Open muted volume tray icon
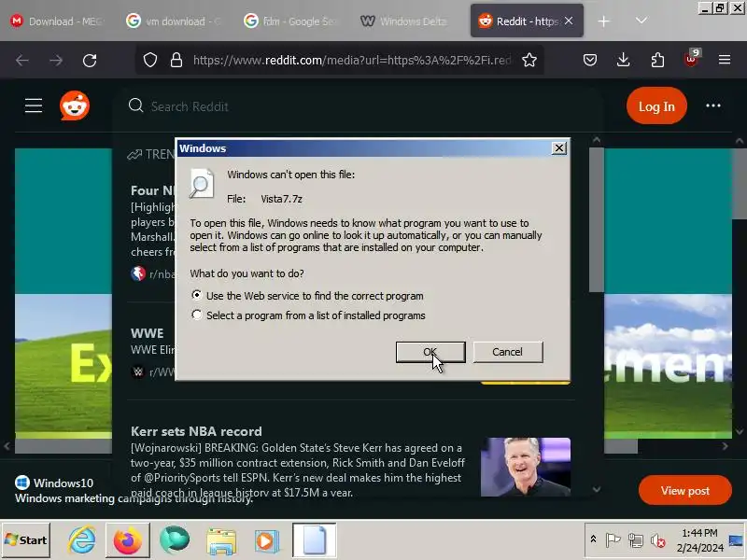 coord(658,540)
